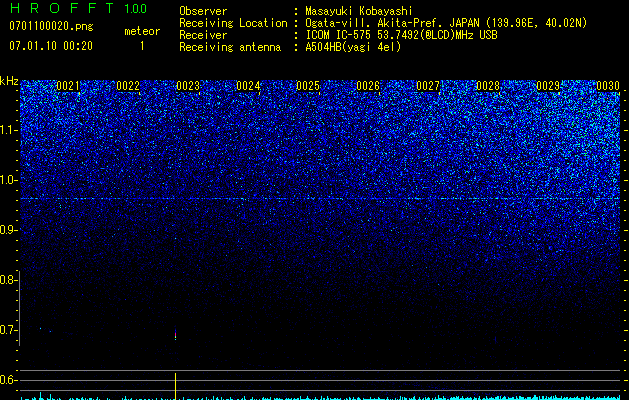The height and width of the screenshot is (400, 629).
Task: Click the meteor count value 1
Action: pos(142,46)
